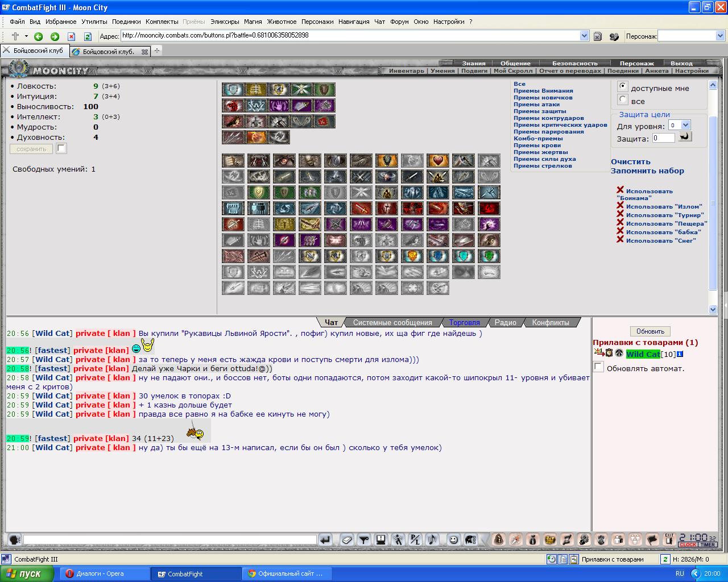728x582 pixels.
Task: Open the 'Инвентарь' navigation link
Action: pos(407,71)
